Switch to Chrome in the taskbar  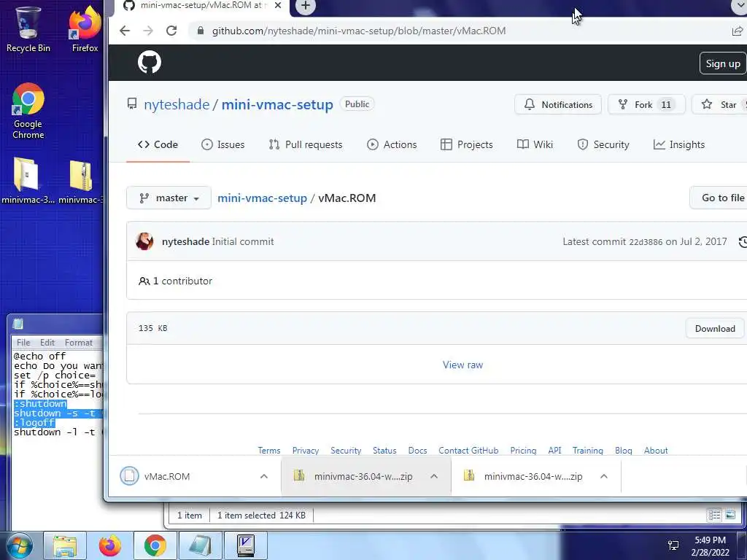pos(155,545)
